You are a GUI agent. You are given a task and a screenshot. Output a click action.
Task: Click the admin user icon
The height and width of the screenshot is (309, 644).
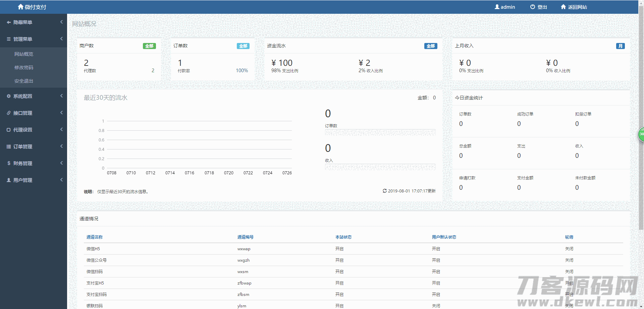[x=497, y=7]
